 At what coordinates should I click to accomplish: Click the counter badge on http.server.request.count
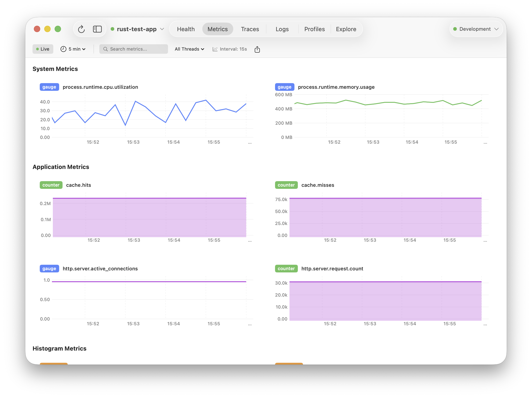click(286, 269)
